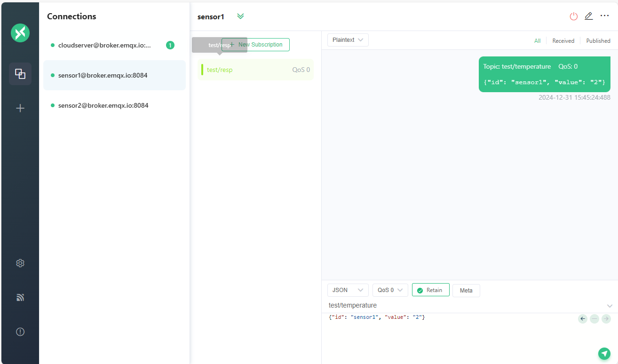Open the Log feed icon in sidebar
This screenshot has height=364, width=618.
coord(20,297)
